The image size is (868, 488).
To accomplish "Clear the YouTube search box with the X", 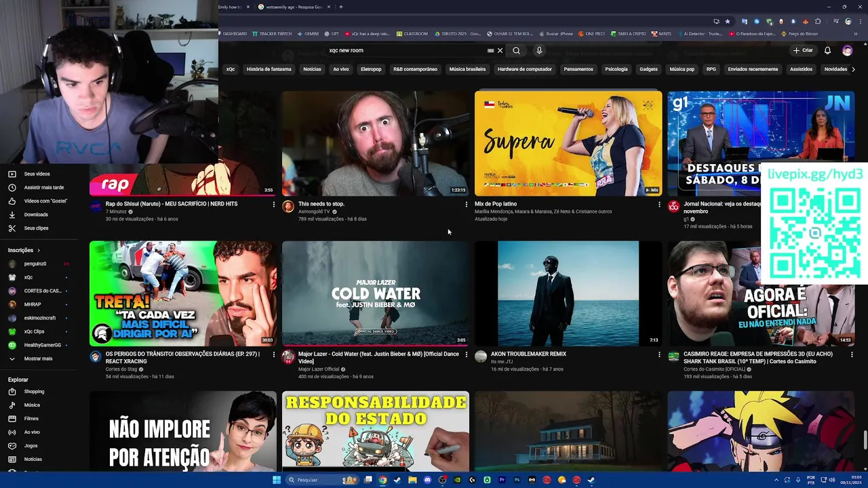I will [x=500, y=50].
